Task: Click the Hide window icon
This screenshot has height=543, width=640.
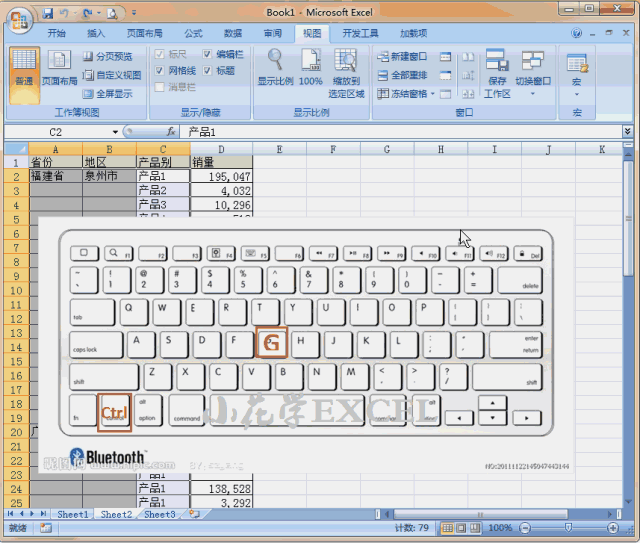Action: click(445, 75)
